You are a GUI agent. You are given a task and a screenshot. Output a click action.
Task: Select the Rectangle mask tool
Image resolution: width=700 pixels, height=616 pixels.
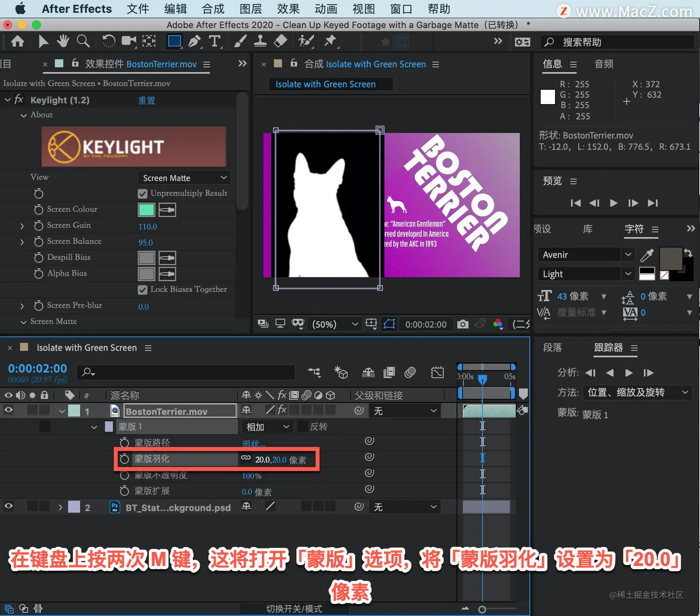point(175,42)
